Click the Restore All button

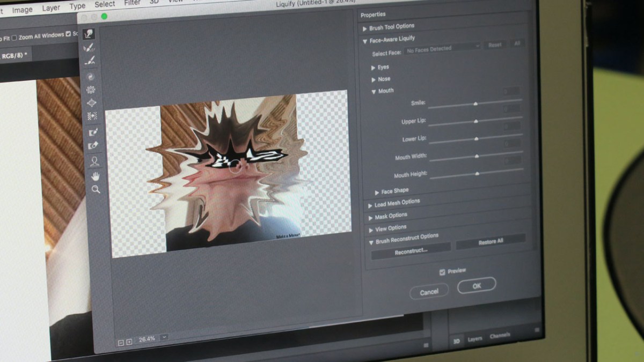pyautogui.click(x=491, y=241)
